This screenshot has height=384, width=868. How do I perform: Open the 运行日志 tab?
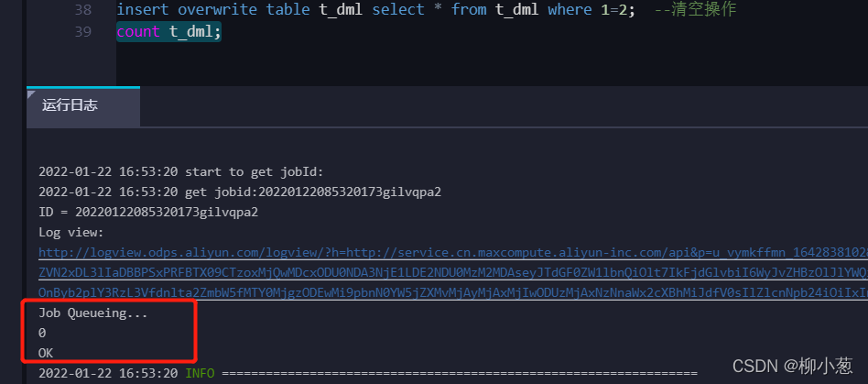tap(83, 106)
